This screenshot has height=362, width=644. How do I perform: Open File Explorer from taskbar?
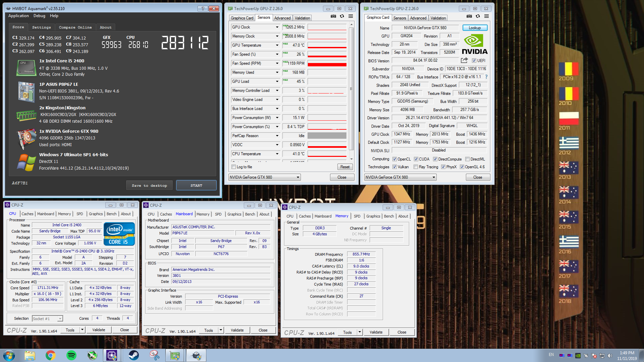(x=30, y=355)
